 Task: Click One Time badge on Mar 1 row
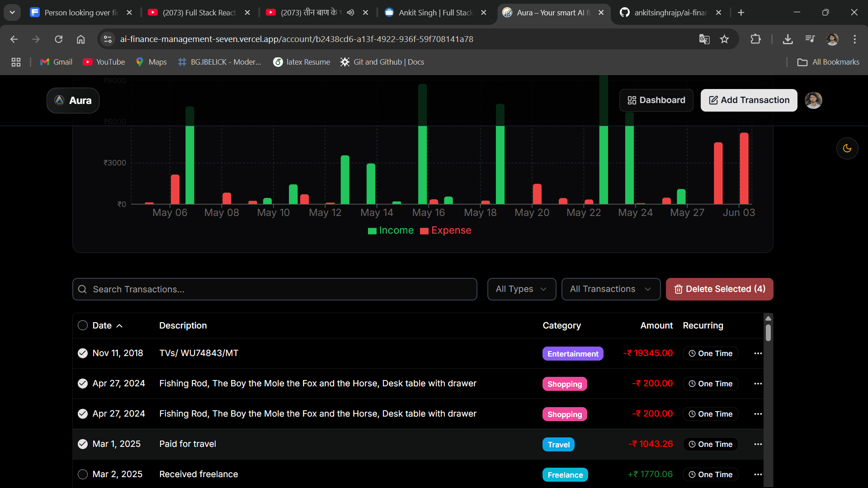(710, 444)
